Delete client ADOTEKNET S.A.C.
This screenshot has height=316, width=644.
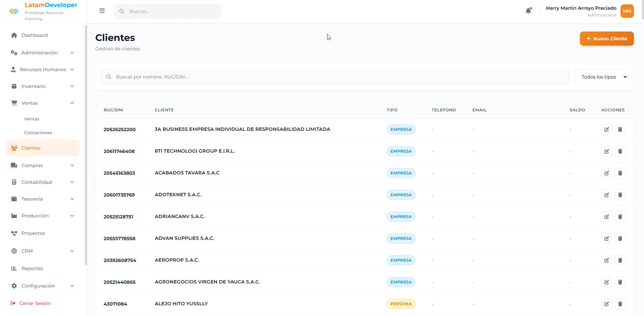click(x=620, y=195)
